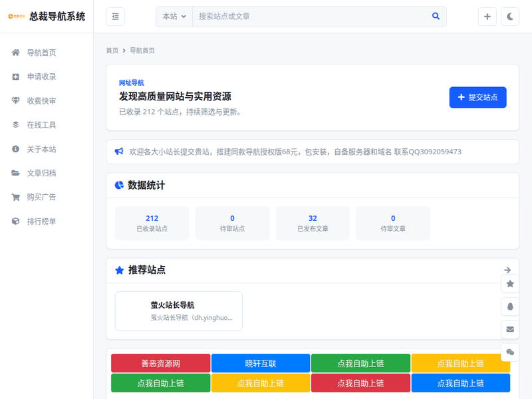Click blue 点我自助上链 in the second row

461,383
